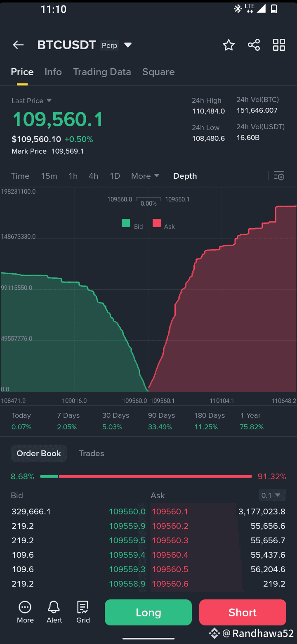Change order book precision 0.1 dropdown
This screenshot has width=297, height=644.
[272, 495]
